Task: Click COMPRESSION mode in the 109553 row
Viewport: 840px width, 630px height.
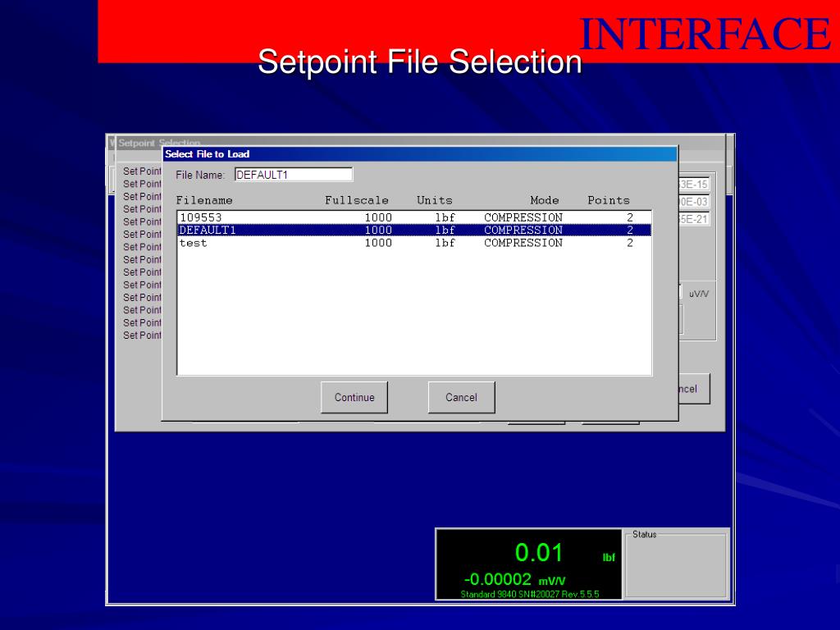Action: pyautogui.click(x=523, y=217)
